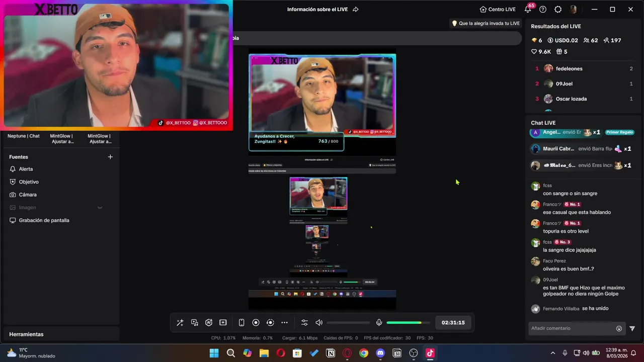
Task: Open the AI tool in bottom toolbar
Action: (209, 323)
